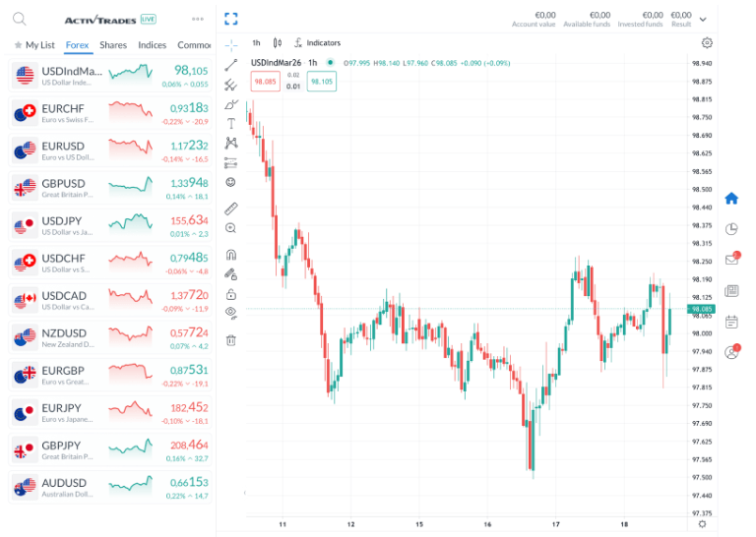Open the Indicators menu
The height and width of the screenshot is (537, 756).
(x=317, y=43)
